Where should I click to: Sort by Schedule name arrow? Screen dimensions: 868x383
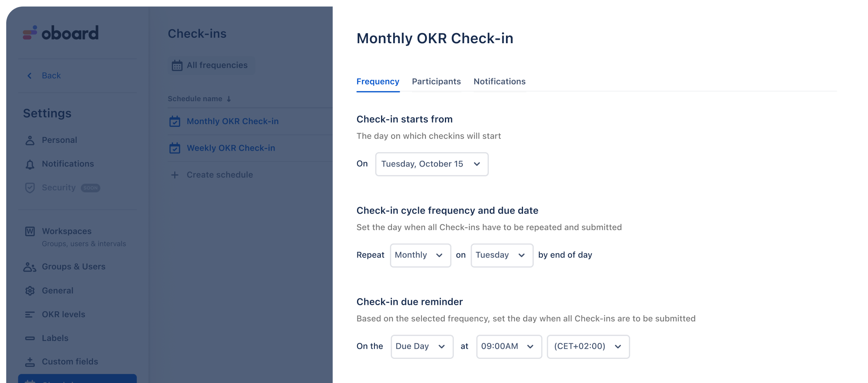[229, 99]
